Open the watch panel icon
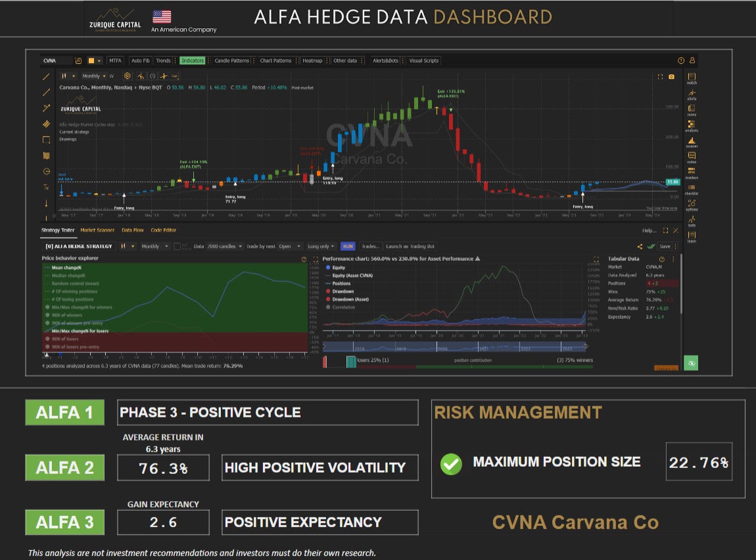The height and width of the screenshot is (560, 756). click(692, 79)
